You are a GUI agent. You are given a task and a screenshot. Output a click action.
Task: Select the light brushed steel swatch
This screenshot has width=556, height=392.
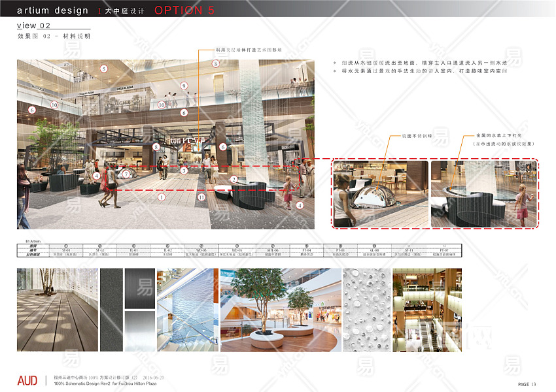point(140,331)
